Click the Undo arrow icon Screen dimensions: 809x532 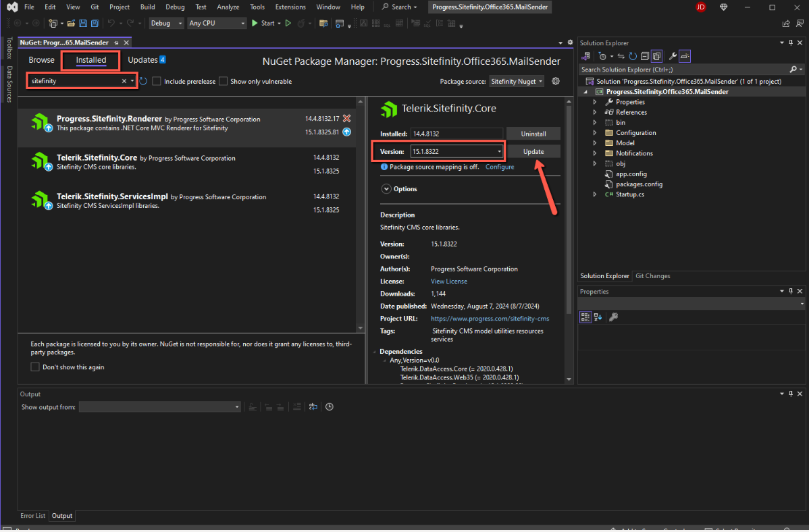click(x=111, y=23)
